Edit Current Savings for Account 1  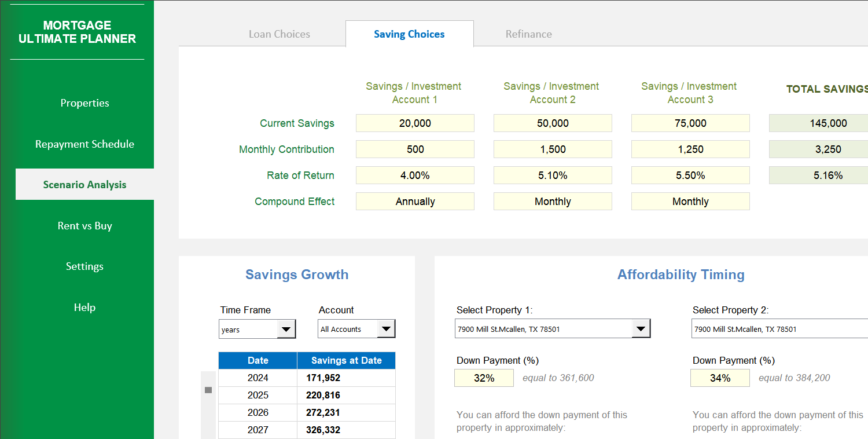point(415,123)
